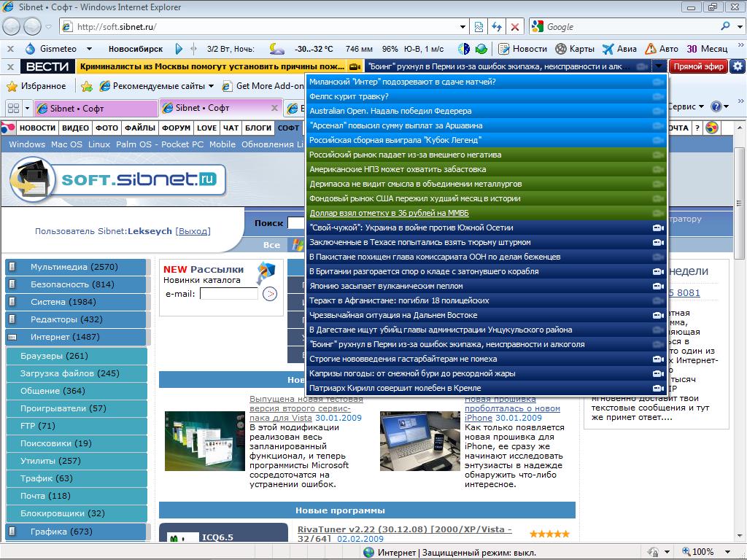This screenshot has width=747, height=560.
Task: Click the Прямой эфир button
Action: pos(697,66)
